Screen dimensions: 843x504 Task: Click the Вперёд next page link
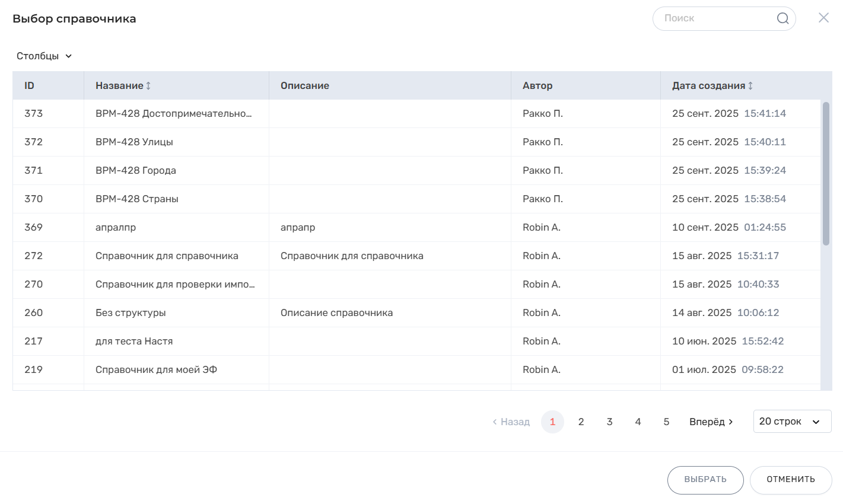711,422
